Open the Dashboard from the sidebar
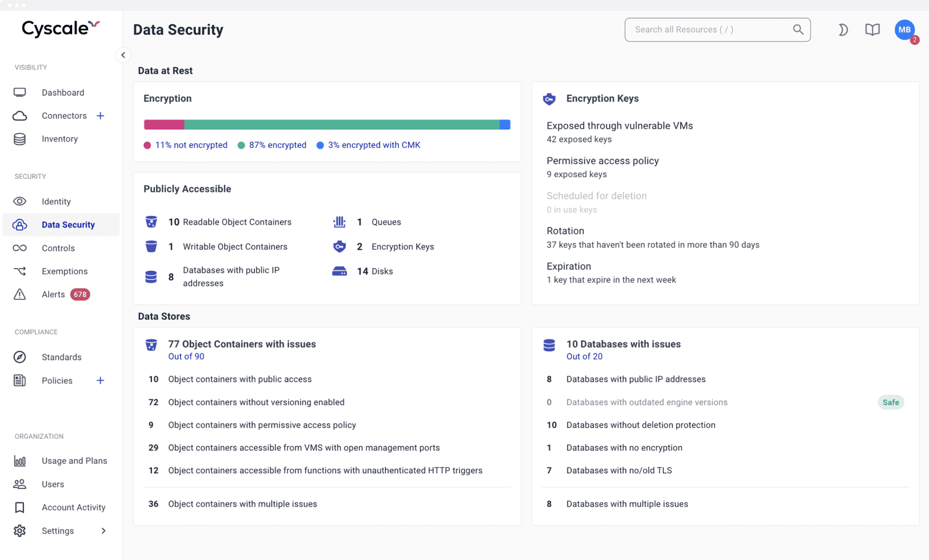The image size is (929, 560). 63,92
